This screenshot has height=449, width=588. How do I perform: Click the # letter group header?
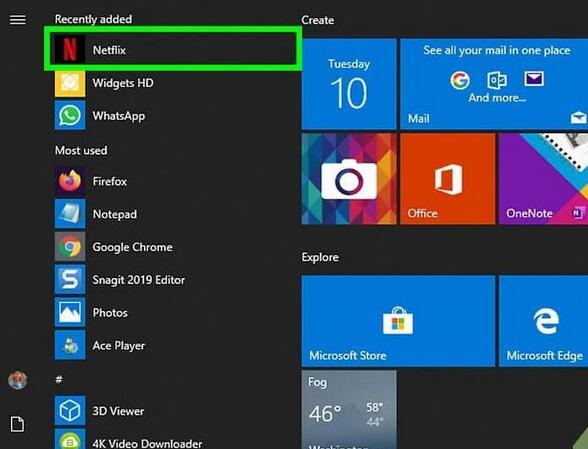[x=59, y=379]
